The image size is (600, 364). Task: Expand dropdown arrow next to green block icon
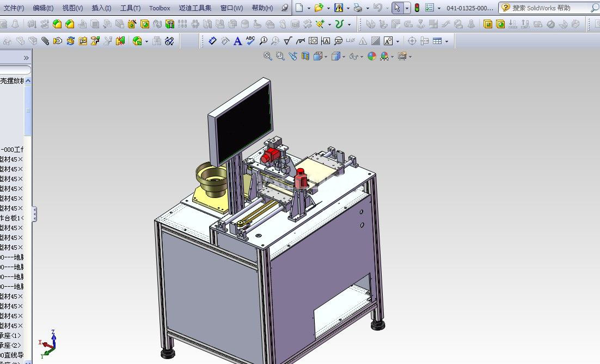[x=146, y=41]
